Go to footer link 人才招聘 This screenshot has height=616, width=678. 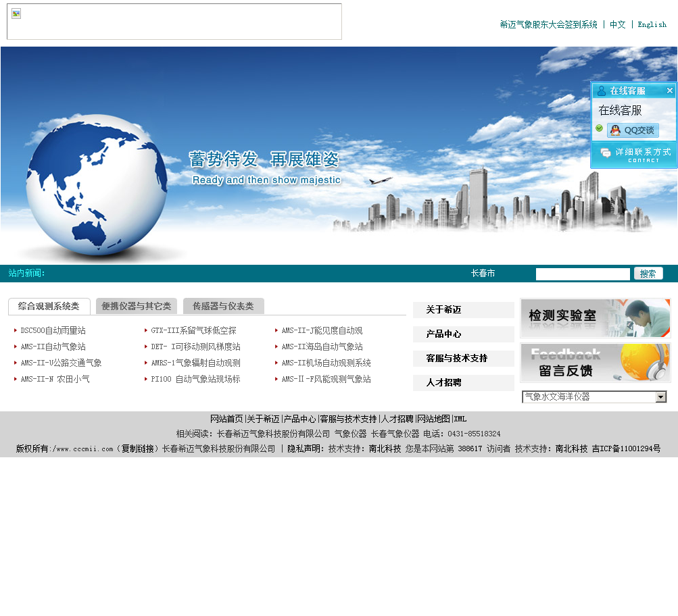(x=397, y=419)
